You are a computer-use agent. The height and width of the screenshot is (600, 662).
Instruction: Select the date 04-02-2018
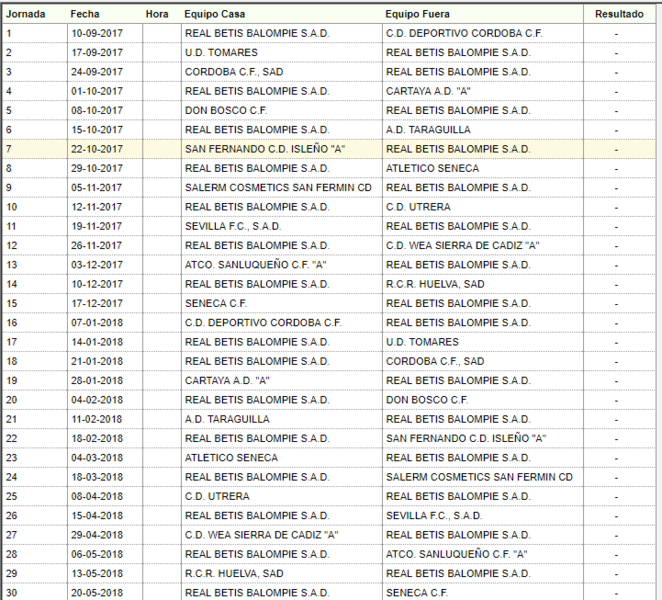click(97, 400)
